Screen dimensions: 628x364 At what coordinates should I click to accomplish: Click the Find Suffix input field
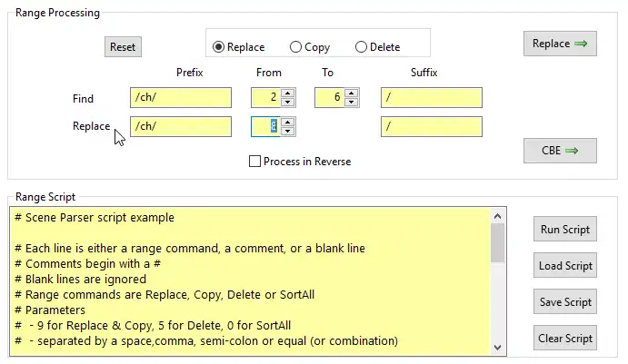(x=431, y=98)
